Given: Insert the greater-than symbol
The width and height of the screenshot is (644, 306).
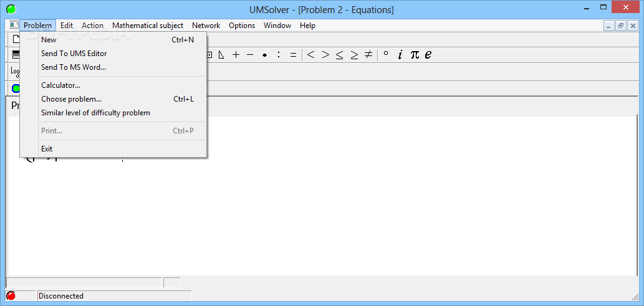Looking at the screenshot, I should pyautogui.click(x=325, y=54).
